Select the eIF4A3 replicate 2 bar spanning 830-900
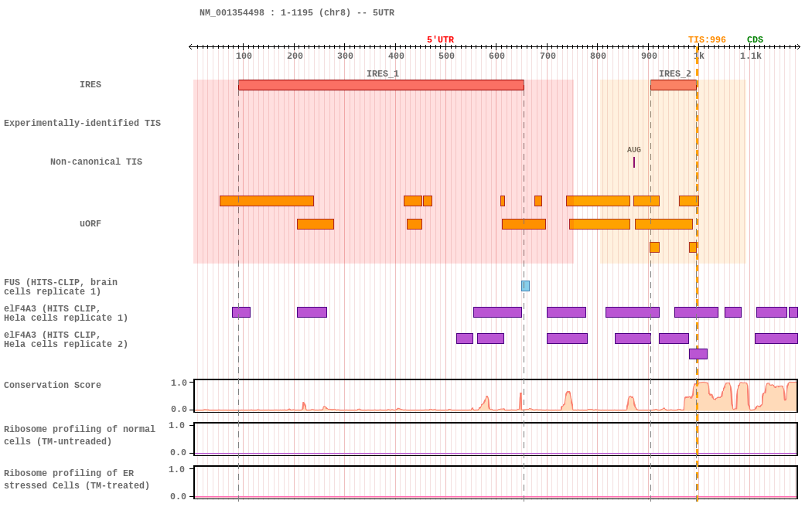 coord(633,339)
